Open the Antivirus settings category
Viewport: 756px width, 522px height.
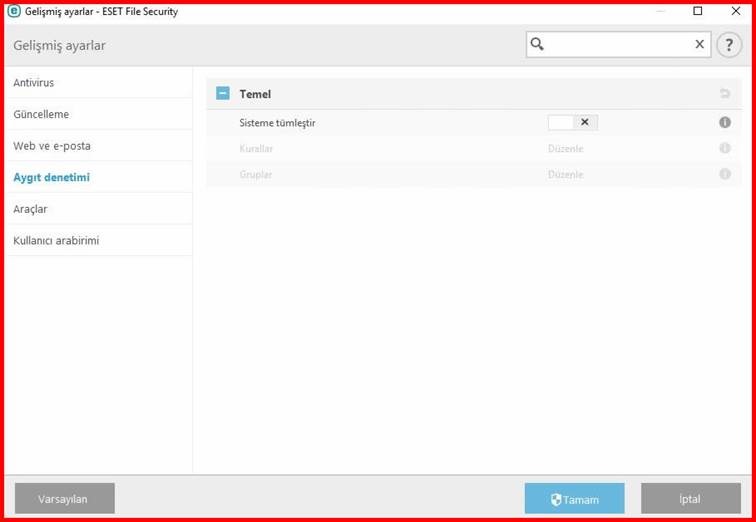(x=34, y=83)
